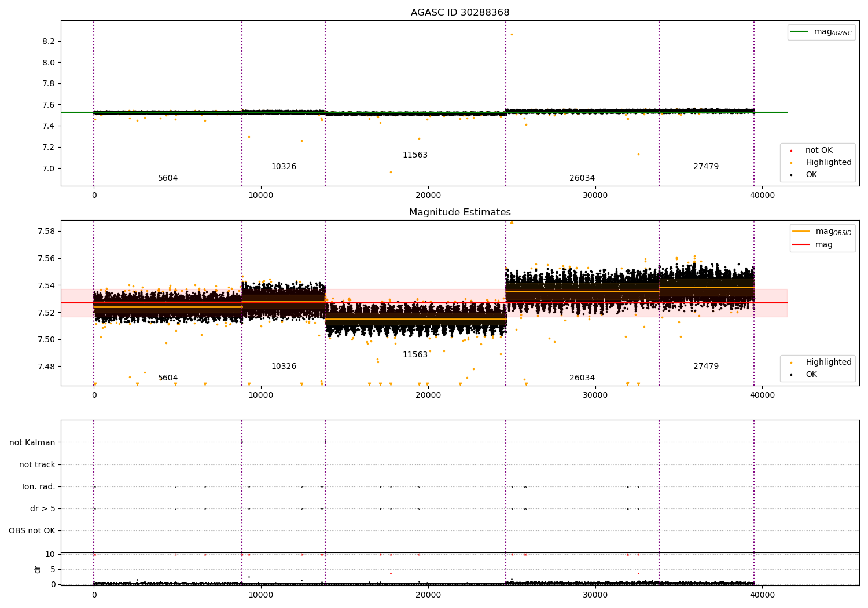Click the 'Ion. rad.' row label
The width and height of the screenshot is (868, 608).
tap(39, 487)
